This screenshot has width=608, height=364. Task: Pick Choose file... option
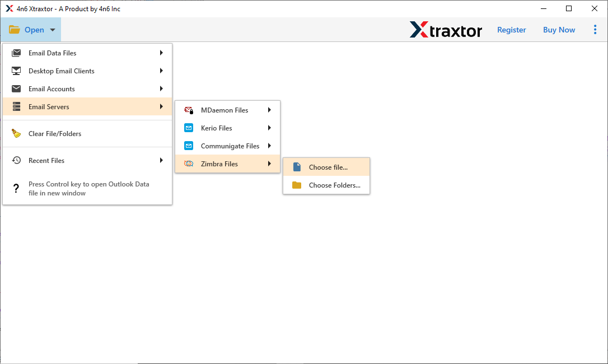[x=326, y=167]
